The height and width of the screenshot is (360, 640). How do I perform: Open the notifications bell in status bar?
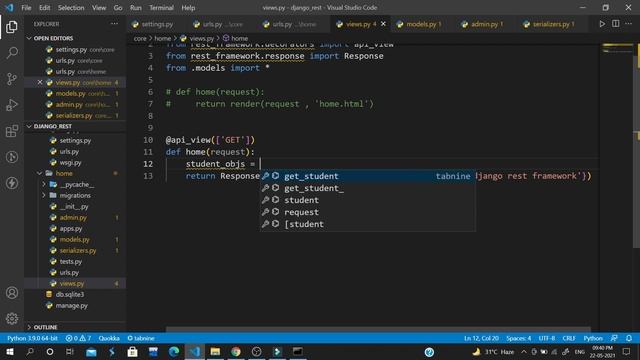(629, 338)
